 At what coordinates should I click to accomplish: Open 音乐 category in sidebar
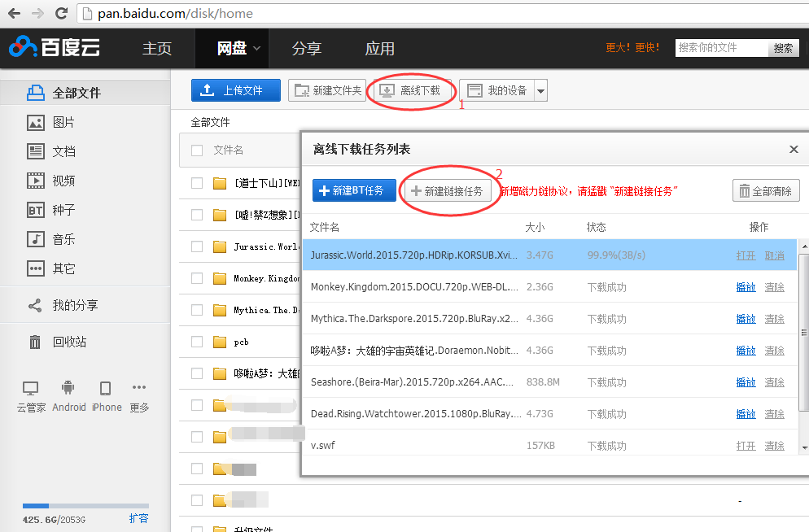(50, 239)
